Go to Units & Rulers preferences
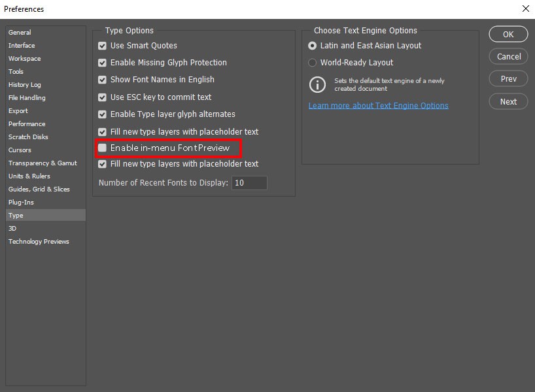The image size is (535, 392). click(x=45, y=176)
